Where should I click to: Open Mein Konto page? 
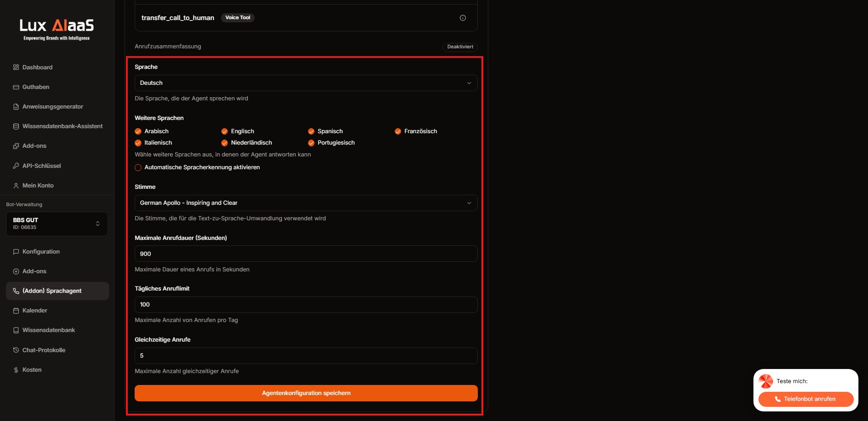(x=57, y=186)
